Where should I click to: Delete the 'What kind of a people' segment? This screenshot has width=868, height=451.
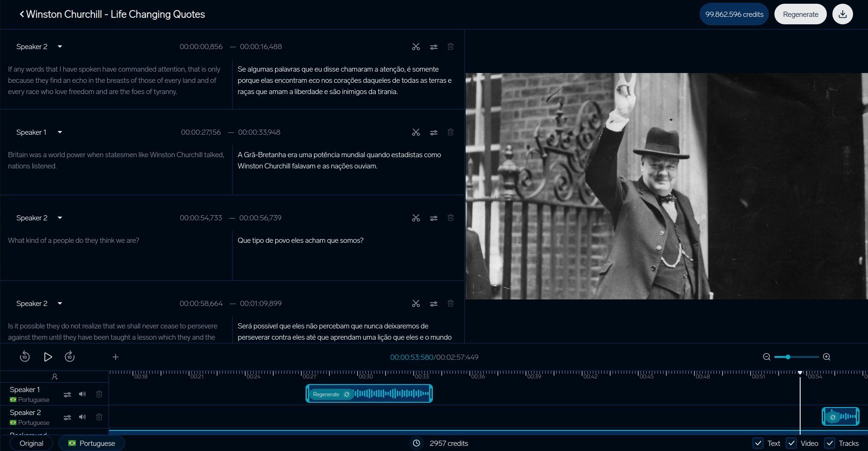450,218
